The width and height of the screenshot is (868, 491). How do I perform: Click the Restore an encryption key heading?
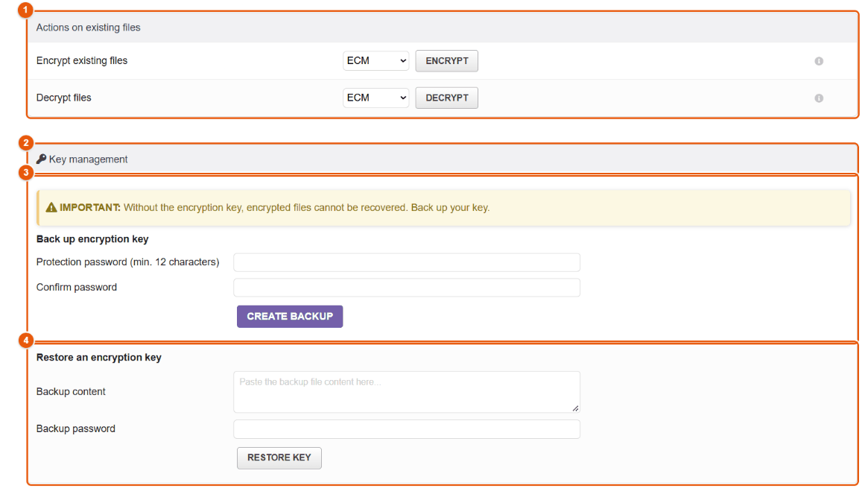pyautogui.click(x=99, y=358)
